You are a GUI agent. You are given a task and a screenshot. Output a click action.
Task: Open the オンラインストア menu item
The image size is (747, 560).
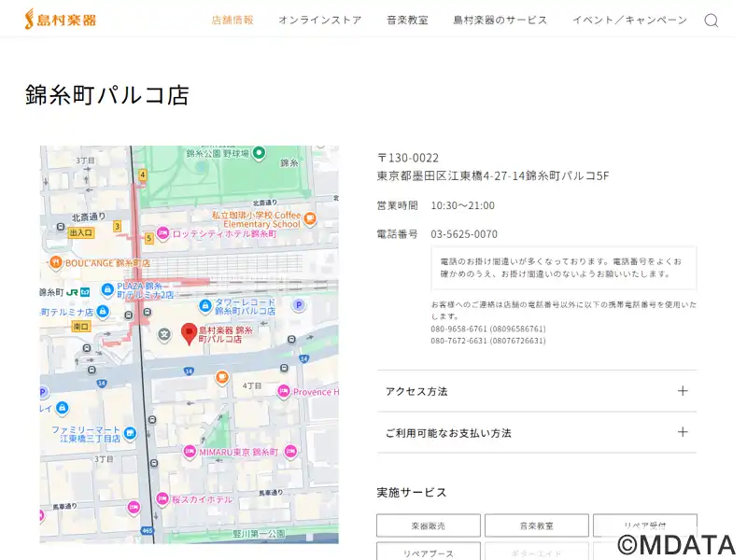click(x=320, y=20)
